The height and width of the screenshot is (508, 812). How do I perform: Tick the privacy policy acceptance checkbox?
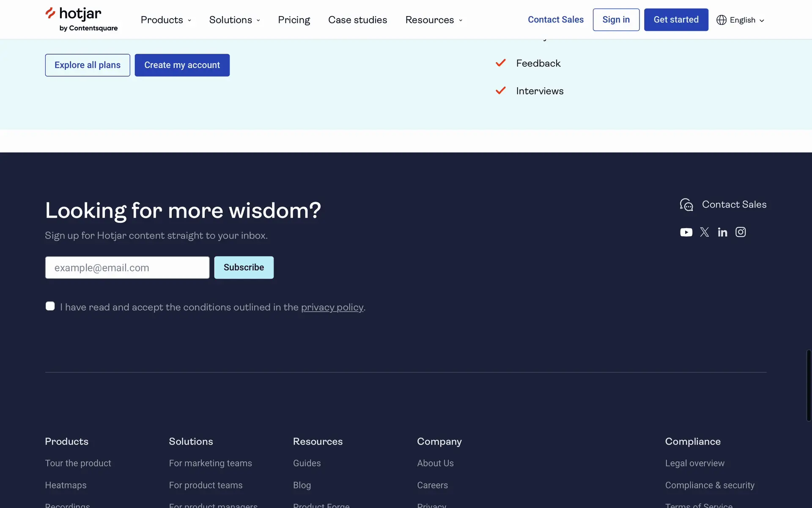pos(50,306)
